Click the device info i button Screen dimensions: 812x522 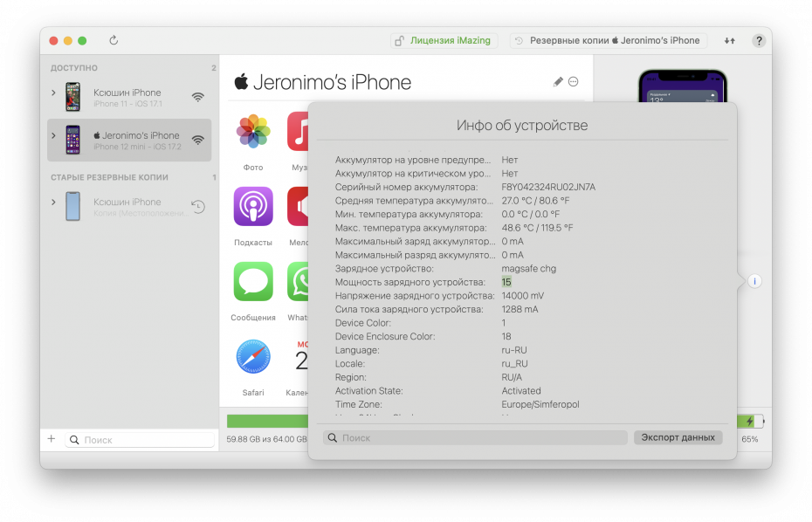[754, 281]
